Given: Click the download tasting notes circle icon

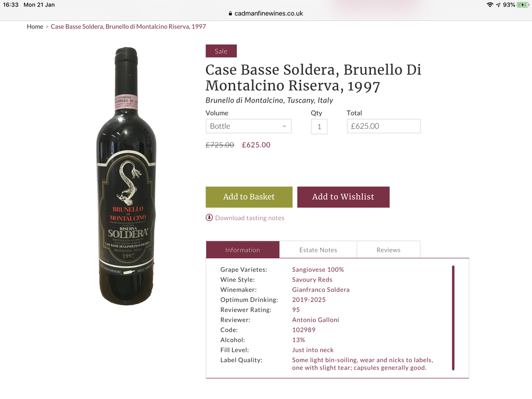Looking at the screenshot, I should click(x=209, y=217).
